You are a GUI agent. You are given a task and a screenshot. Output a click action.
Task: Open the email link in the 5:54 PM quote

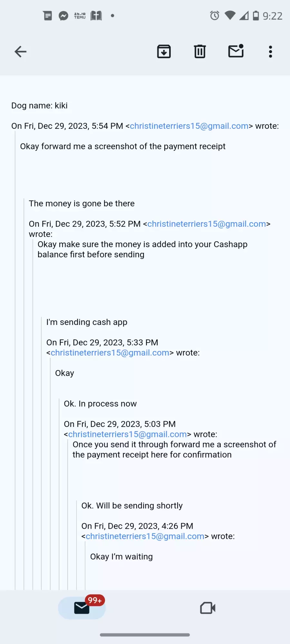pyautogui.click(x=189, y=126)
